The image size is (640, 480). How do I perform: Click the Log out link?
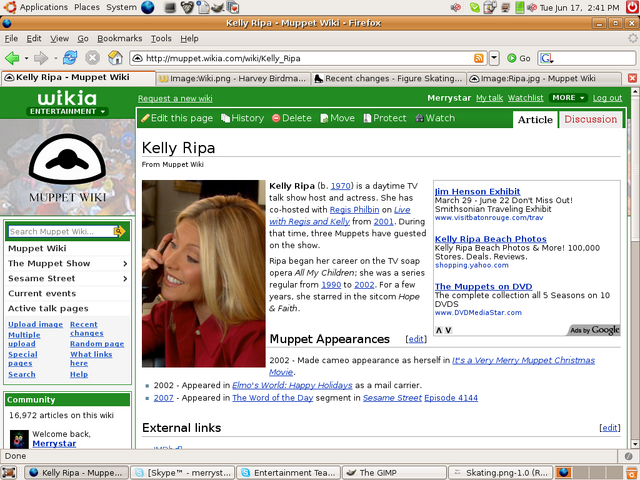pyautogui.click(x=607, y=98)
